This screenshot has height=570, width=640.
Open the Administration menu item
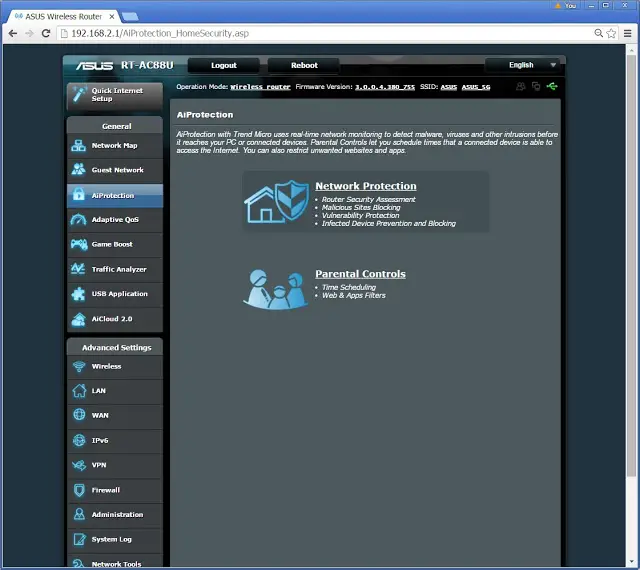tap(115, 514)
